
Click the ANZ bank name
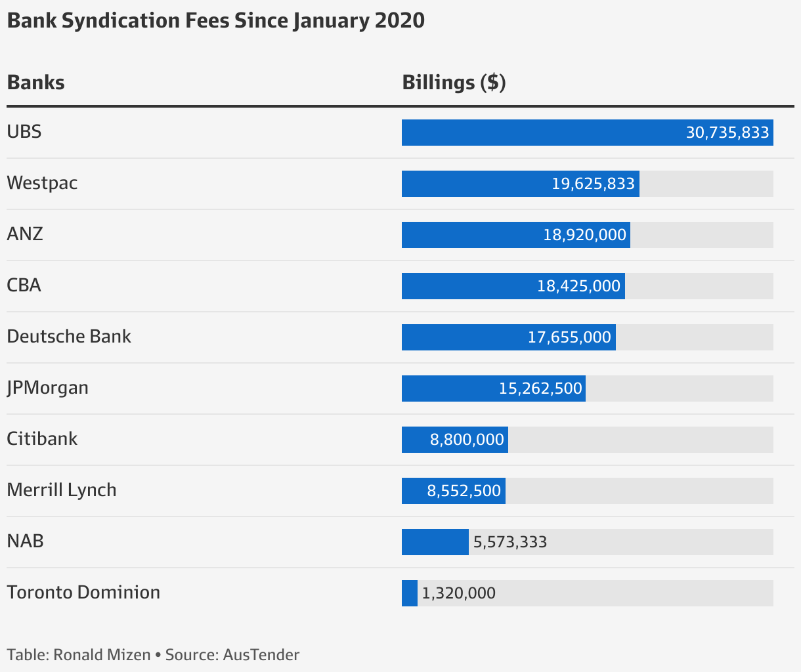pyautogui.click(x=25, y=234)
